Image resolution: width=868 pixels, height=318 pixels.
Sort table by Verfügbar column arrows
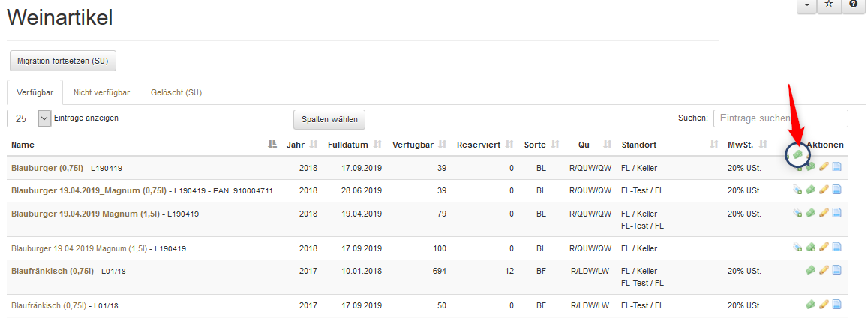(443, 145)
